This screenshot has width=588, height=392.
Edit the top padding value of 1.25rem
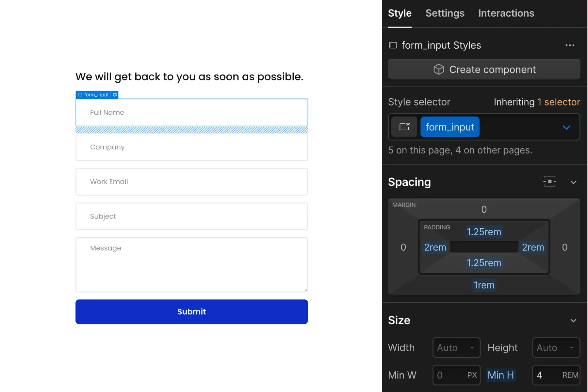484,232
